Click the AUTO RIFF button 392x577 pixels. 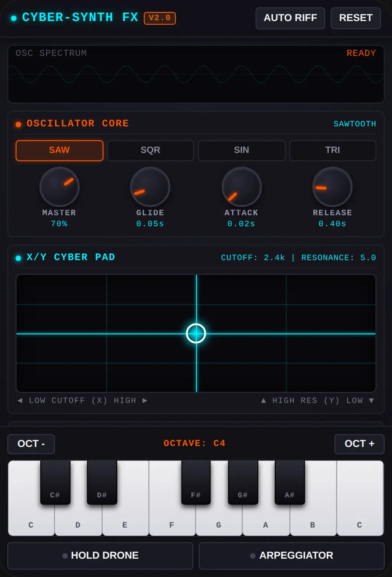[290, 18]
